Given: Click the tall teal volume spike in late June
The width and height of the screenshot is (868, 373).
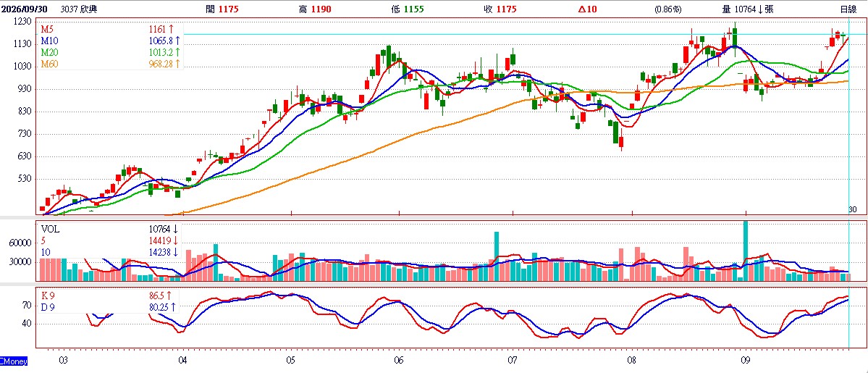Looking at the screenshot, I should click(497, 256).
